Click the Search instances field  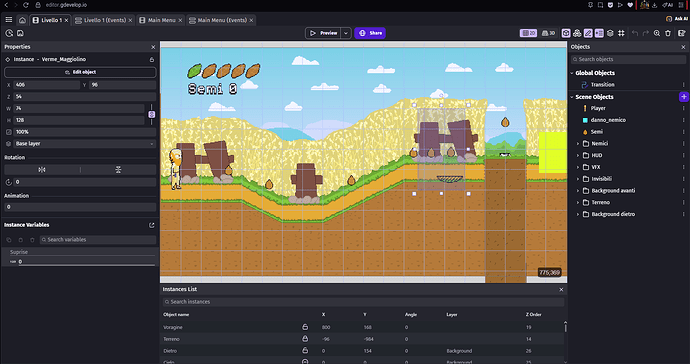363,302
